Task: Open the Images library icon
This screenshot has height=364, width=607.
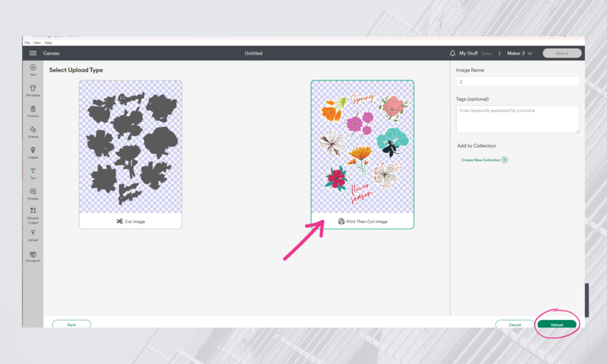Action: coord(33,150)
